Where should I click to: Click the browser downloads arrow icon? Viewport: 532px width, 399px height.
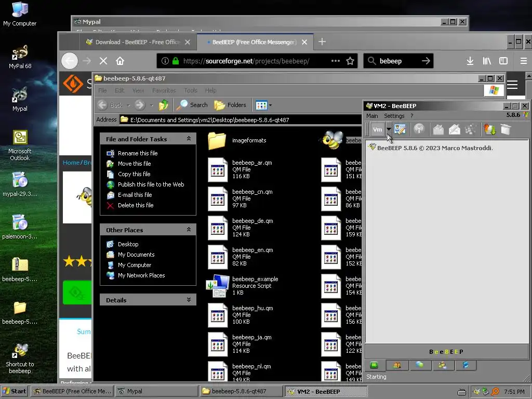[x=470, y=61]
